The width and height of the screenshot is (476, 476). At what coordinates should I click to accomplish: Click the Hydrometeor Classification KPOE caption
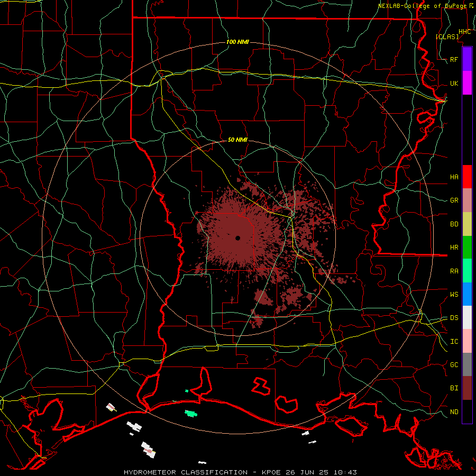tap(240, 472)
